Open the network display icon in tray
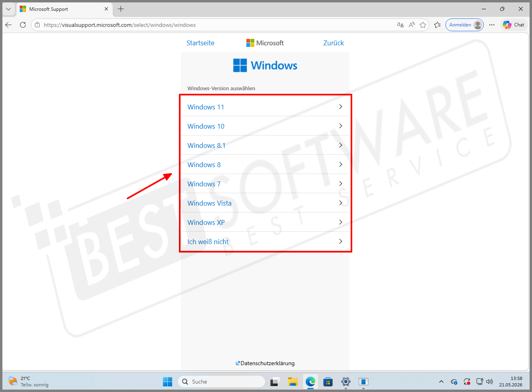Screen dimensions: 532x392 coord(479,382)
